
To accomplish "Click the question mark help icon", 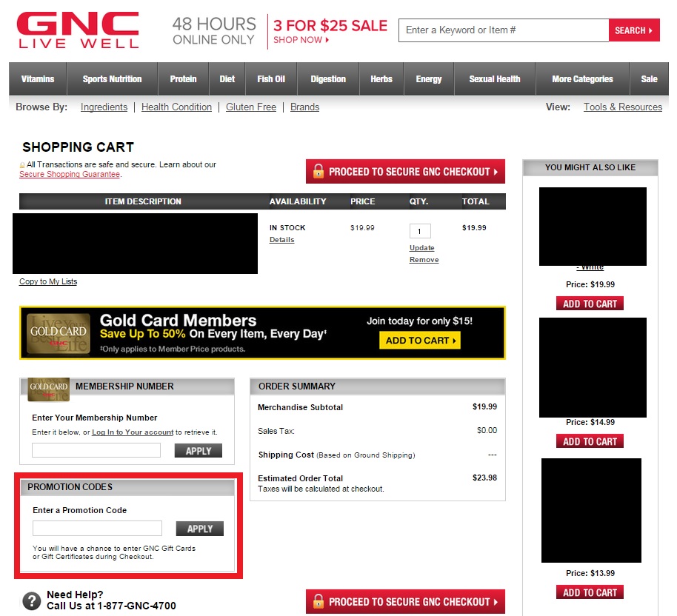I will tap(32, 600).
